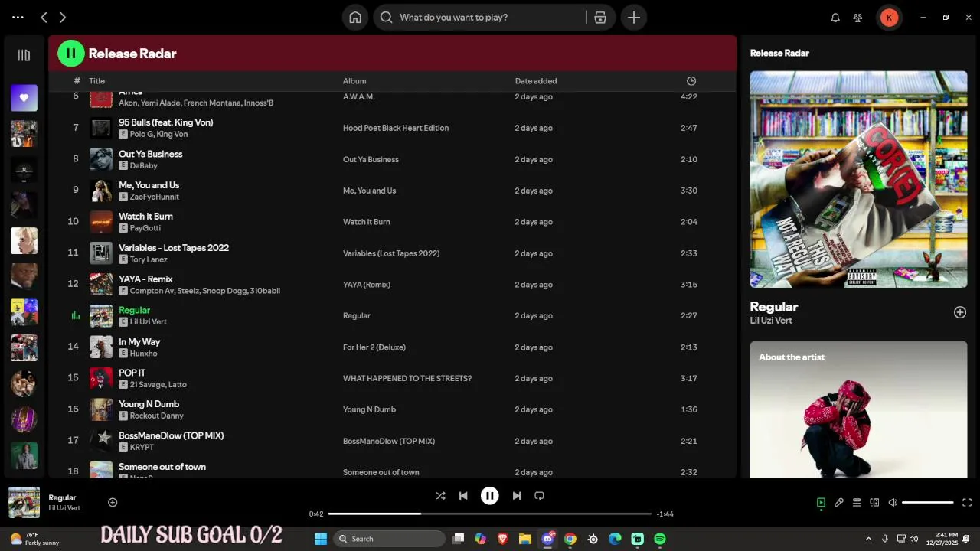This screenshot has width=980, height=551.
Task: Add Regular to library in Now Playing panel
Action: [960, 312]
